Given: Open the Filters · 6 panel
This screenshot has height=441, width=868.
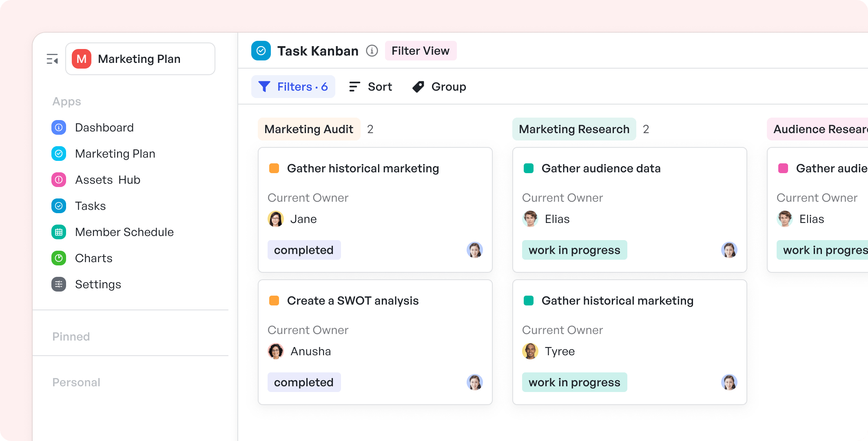Looking at the screenshot, I should click(x=293, y=87).
